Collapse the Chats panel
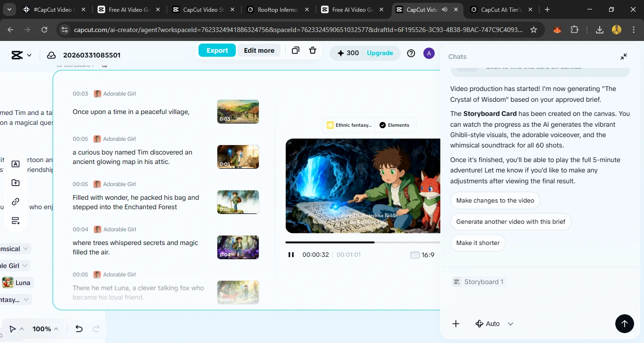This screenshot has height=343, width=644. pos(624,57)
